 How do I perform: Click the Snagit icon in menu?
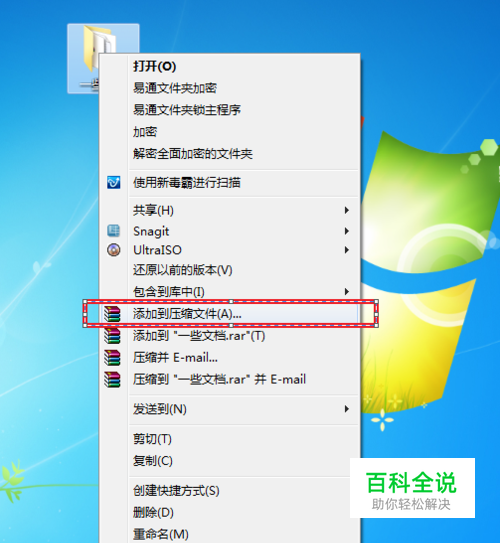pyautogui.click(x=114, y=231)
